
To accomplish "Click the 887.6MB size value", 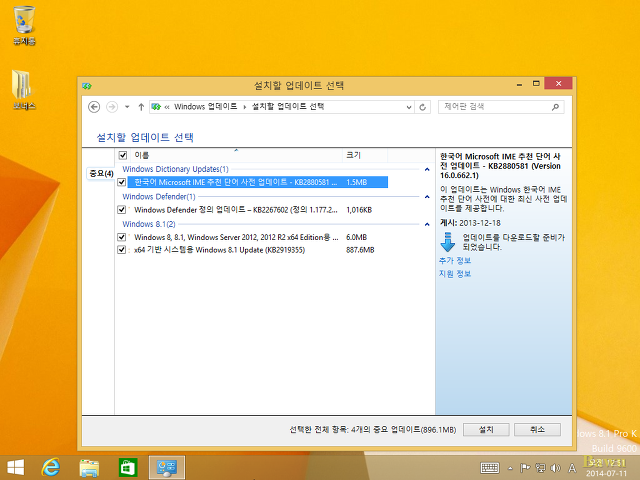I will click(x=360, y=250).
